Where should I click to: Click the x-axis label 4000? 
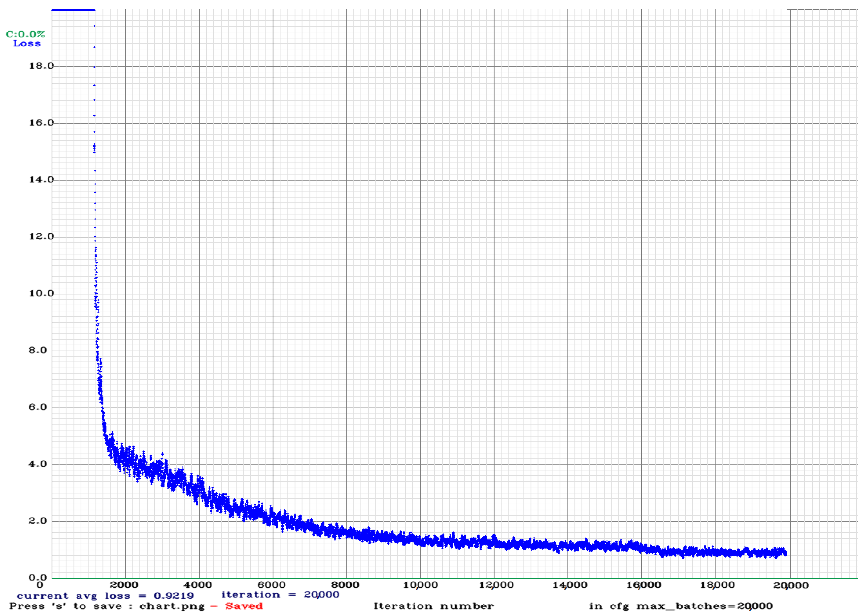(x=198, y=585)
